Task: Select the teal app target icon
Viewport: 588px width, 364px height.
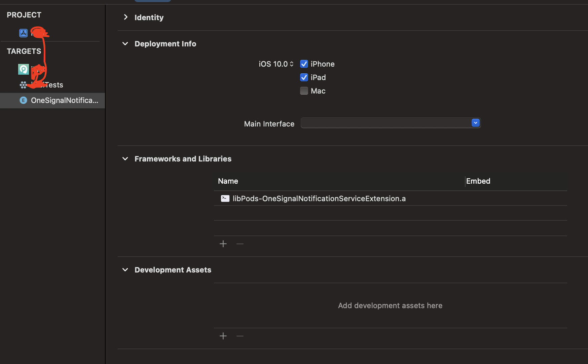Action: coord(23,69)
